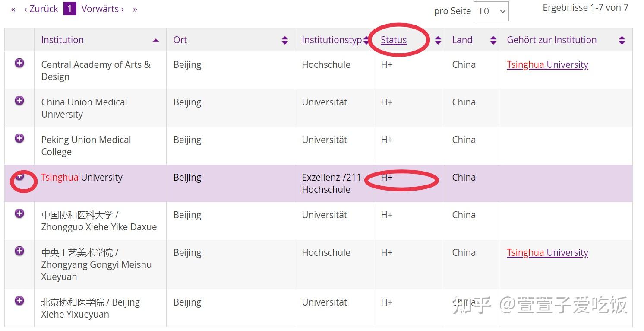The height and width of the screenshot is (331, 644).
Task: Click plus icon for Zhongguo Xiehe Yike Daxue
Action: click(19, 213)
